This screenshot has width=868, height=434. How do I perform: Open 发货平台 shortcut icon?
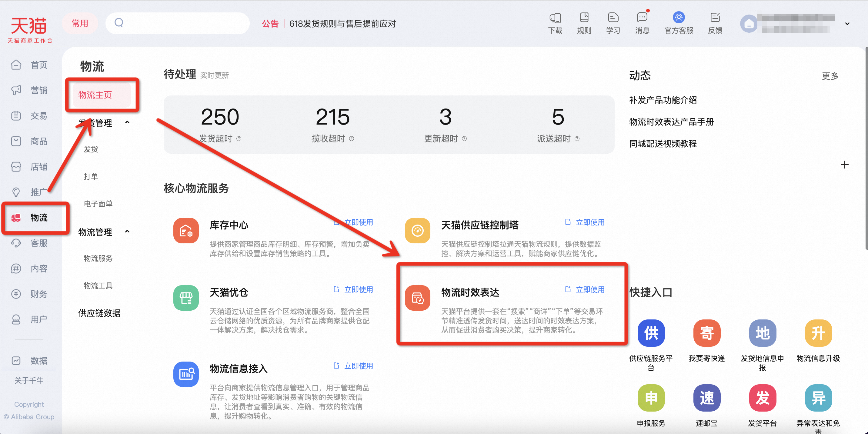pos(763,398)
